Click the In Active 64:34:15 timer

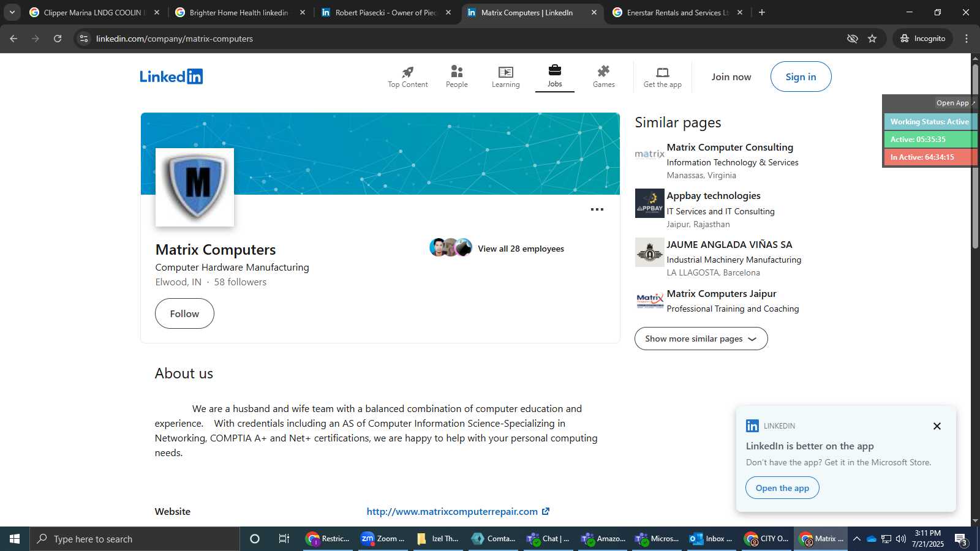click(929, 157)
